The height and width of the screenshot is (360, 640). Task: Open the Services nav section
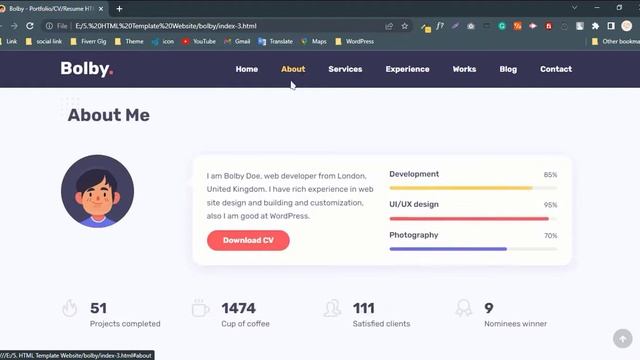(345, 69)
